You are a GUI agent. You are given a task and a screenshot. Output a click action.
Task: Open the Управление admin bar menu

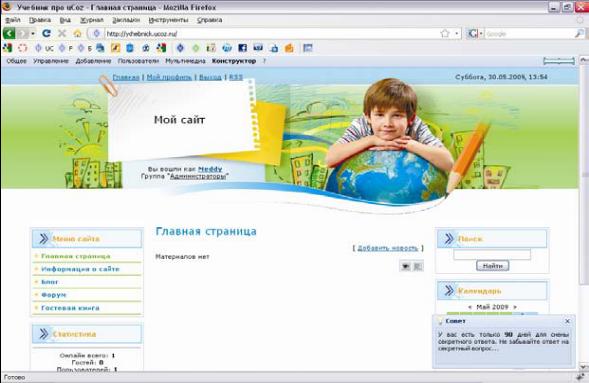[51, 61]
